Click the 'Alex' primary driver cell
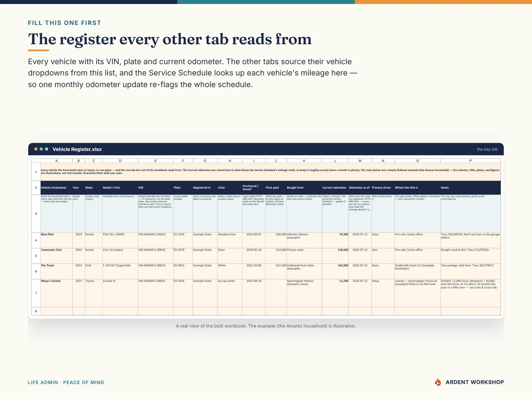532x399 pixels. click(x=383, y=256)
